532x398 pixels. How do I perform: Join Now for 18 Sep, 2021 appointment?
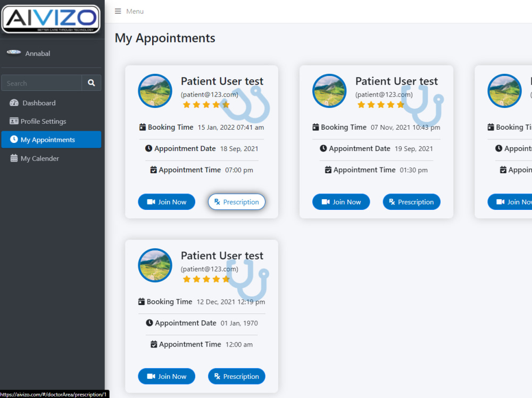click(167, 202)
